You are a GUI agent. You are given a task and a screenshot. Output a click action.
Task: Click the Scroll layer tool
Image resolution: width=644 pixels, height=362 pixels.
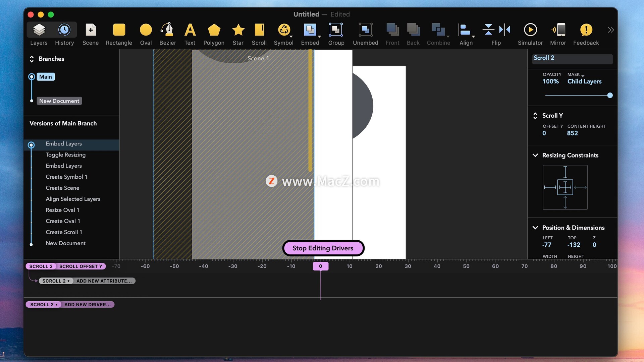(259, 34)
